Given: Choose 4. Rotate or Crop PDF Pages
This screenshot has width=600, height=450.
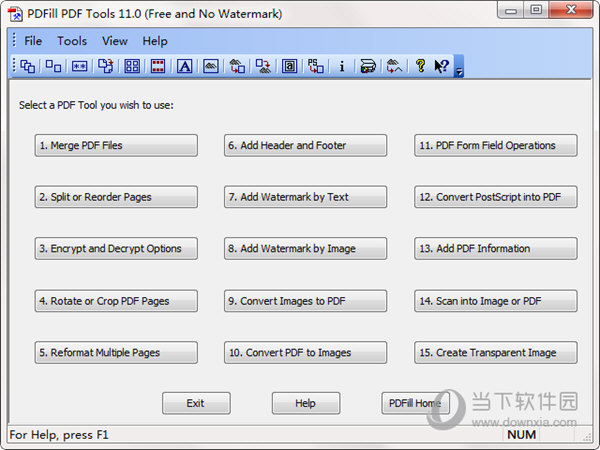Looking at the screenshot, I should 116,301.
